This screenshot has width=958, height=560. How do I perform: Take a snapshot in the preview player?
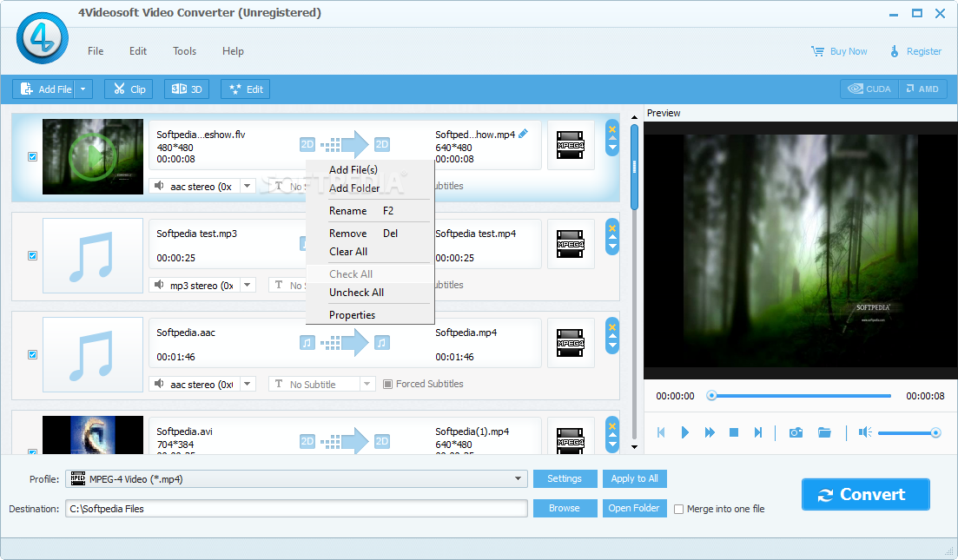click(795, 432)
